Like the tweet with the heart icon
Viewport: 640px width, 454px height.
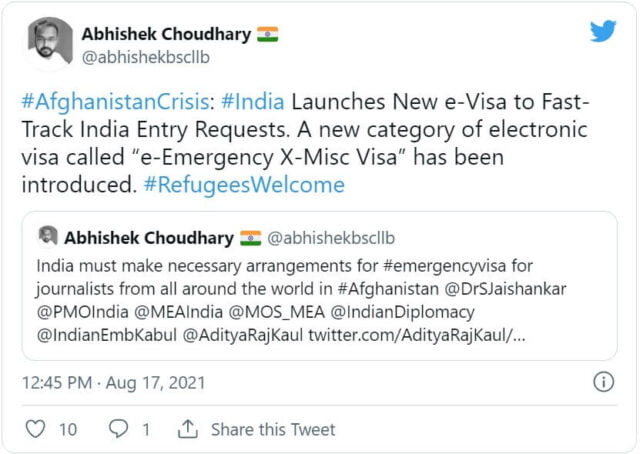36,429
